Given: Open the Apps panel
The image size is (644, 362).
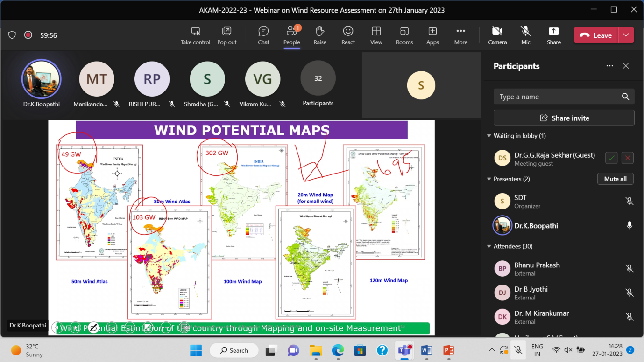Looking at the screenshot, I should click(x=432, y=35).
